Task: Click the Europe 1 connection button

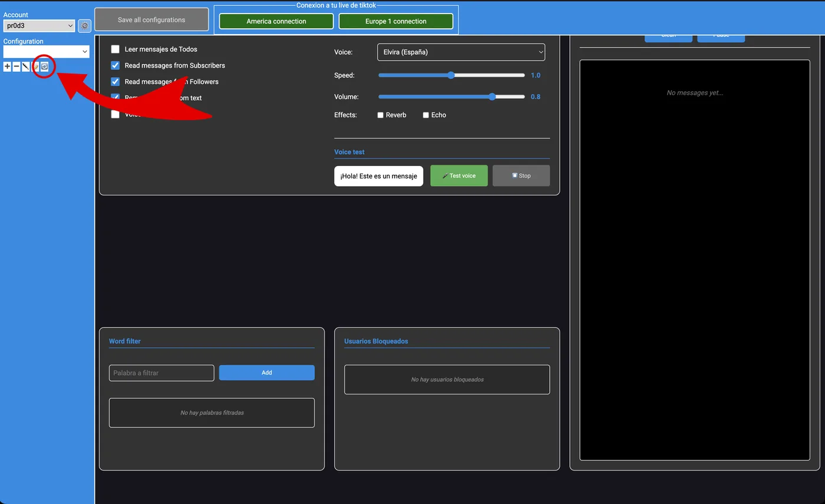Action: (x=396, y=21)
